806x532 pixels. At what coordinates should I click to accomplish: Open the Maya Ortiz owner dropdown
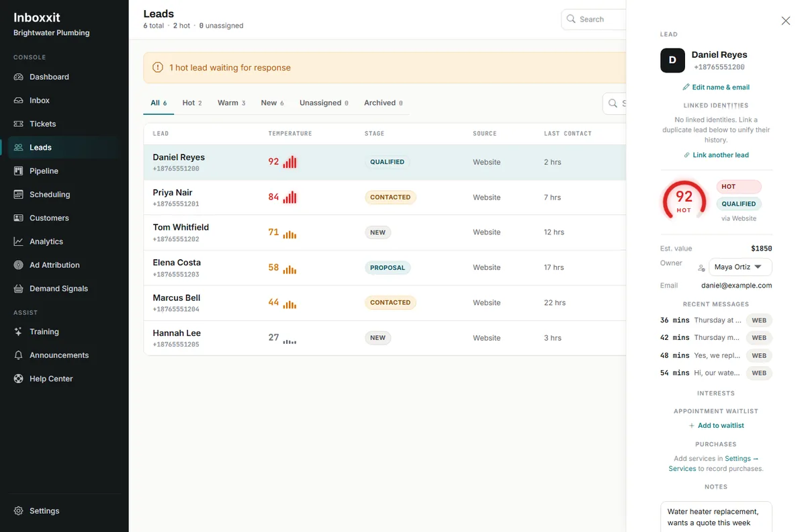tap(740, 267)
